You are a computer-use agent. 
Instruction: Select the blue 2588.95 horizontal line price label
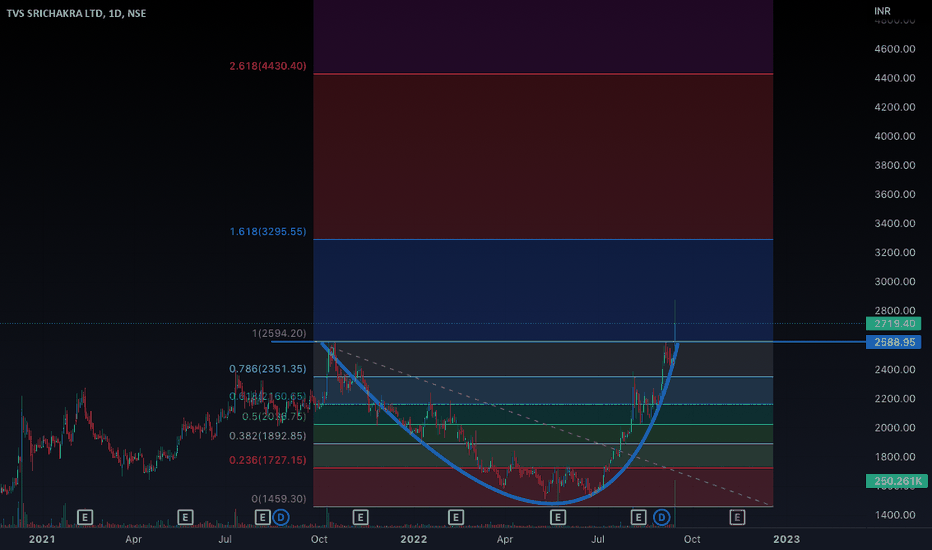tap(894, 342)
